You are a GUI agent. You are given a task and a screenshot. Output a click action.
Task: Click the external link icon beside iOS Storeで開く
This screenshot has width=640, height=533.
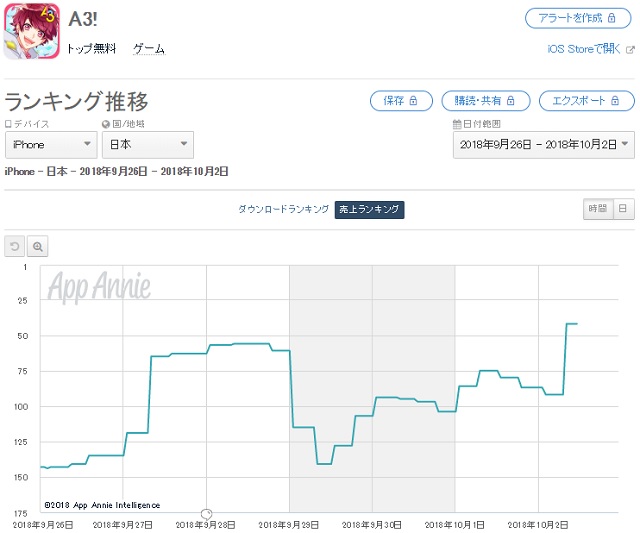(x=630, y=50)
